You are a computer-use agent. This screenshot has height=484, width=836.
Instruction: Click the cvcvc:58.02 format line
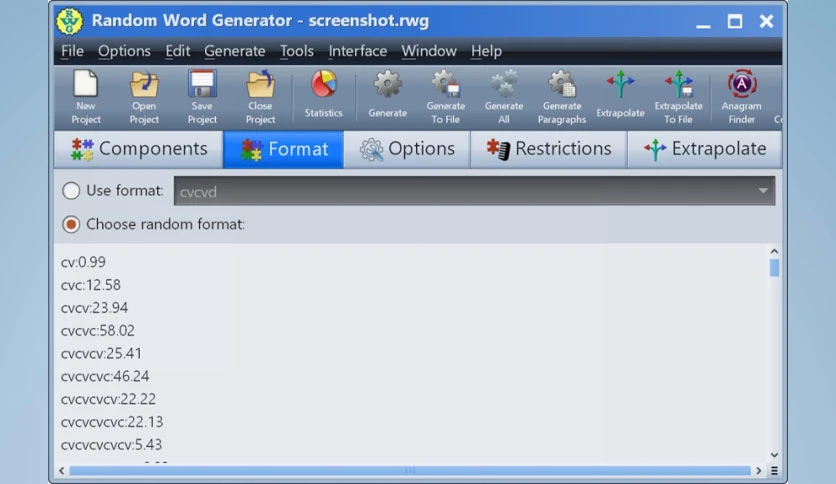(x=98, y=331)
